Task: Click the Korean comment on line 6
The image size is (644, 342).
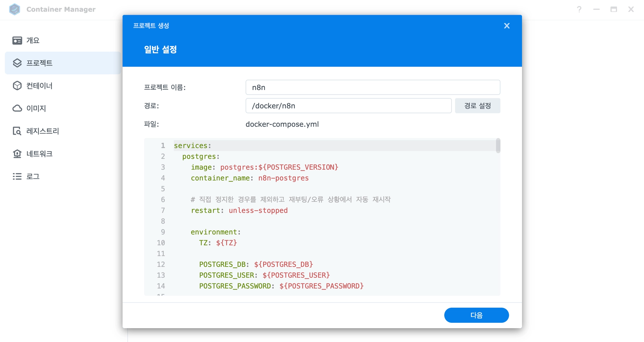Action: click(291, 199)
